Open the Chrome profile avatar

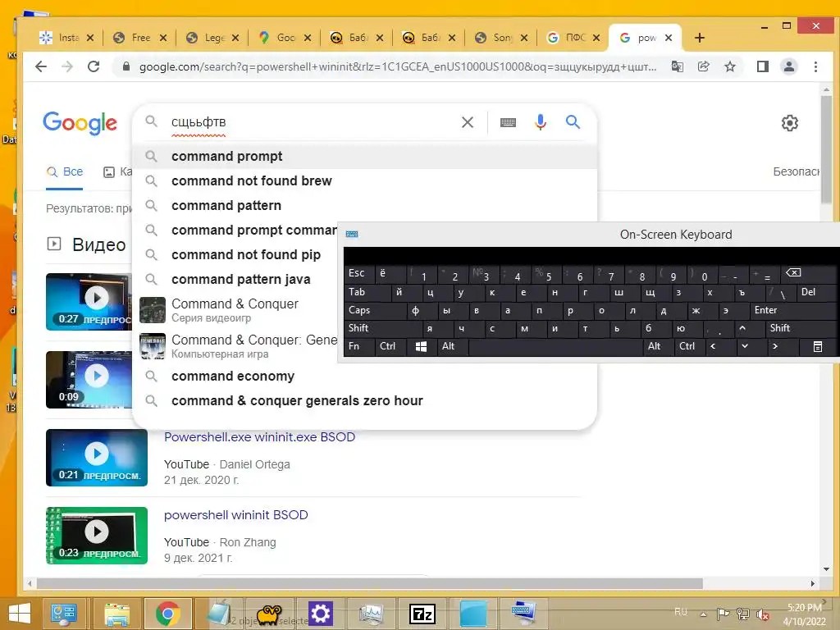[x=788, y=66]
